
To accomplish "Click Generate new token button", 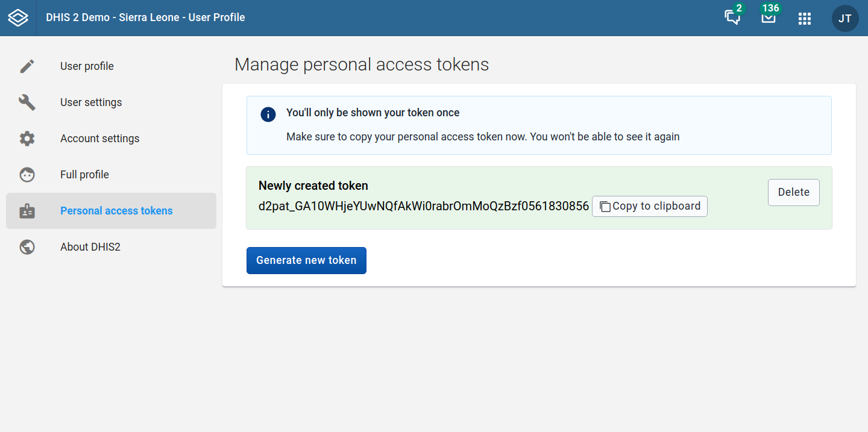I will [x=306, y=260].
